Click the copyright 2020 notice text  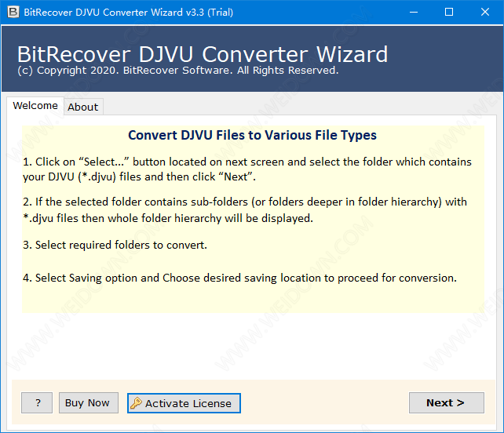pos(178,71)
